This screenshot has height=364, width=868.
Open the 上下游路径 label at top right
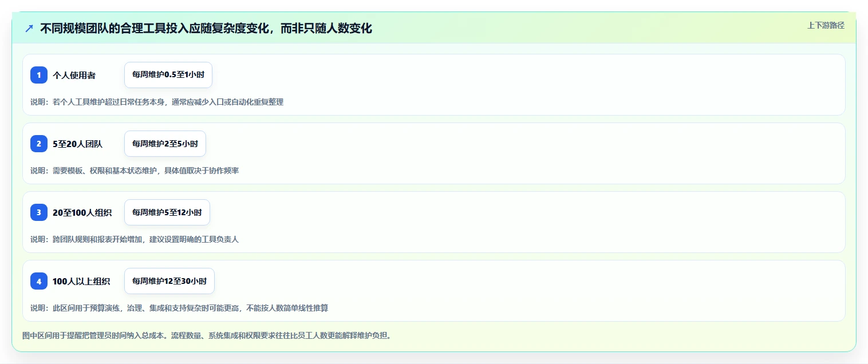click(826, 25)
